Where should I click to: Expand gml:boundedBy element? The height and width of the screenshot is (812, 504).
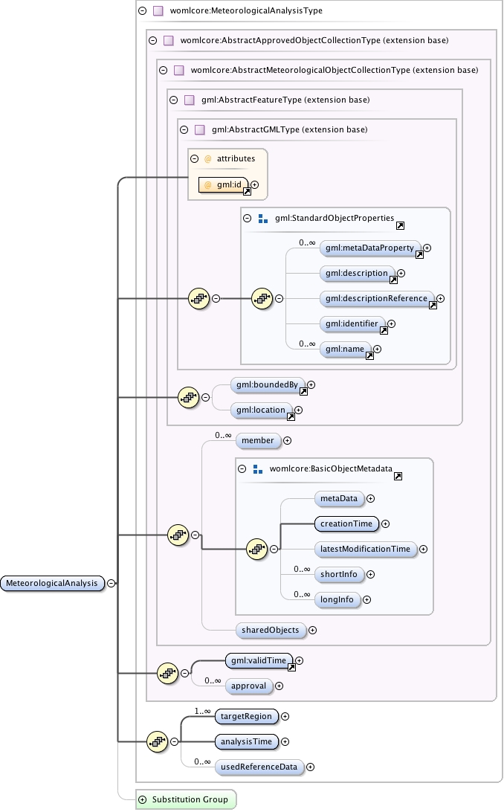pyautogui.click(x=311, y=384)
